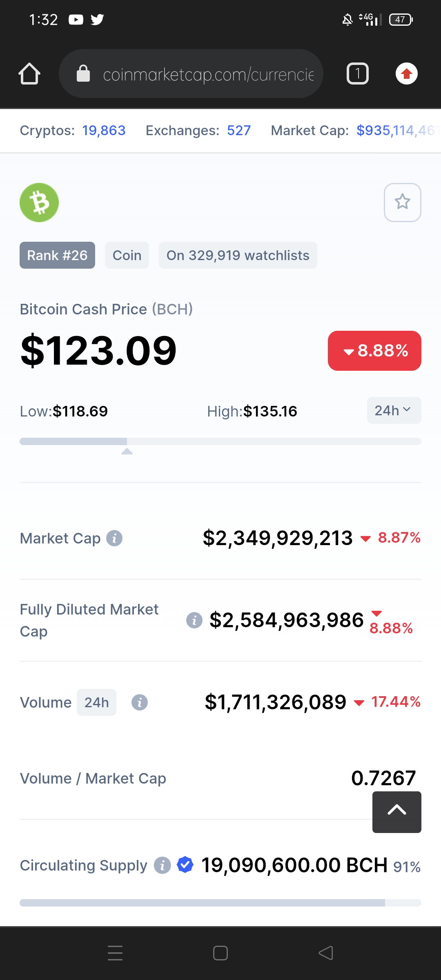Tap the Coin tag

point(127,255)
